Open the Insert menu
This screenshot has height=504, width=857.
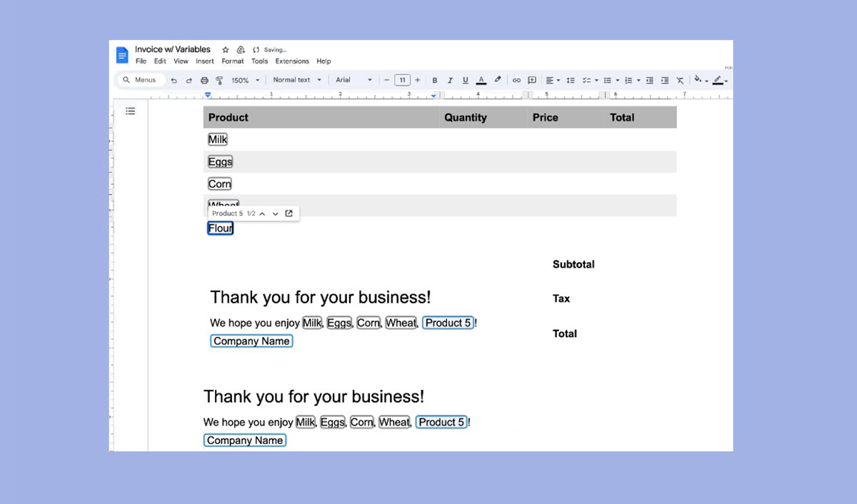205,61
